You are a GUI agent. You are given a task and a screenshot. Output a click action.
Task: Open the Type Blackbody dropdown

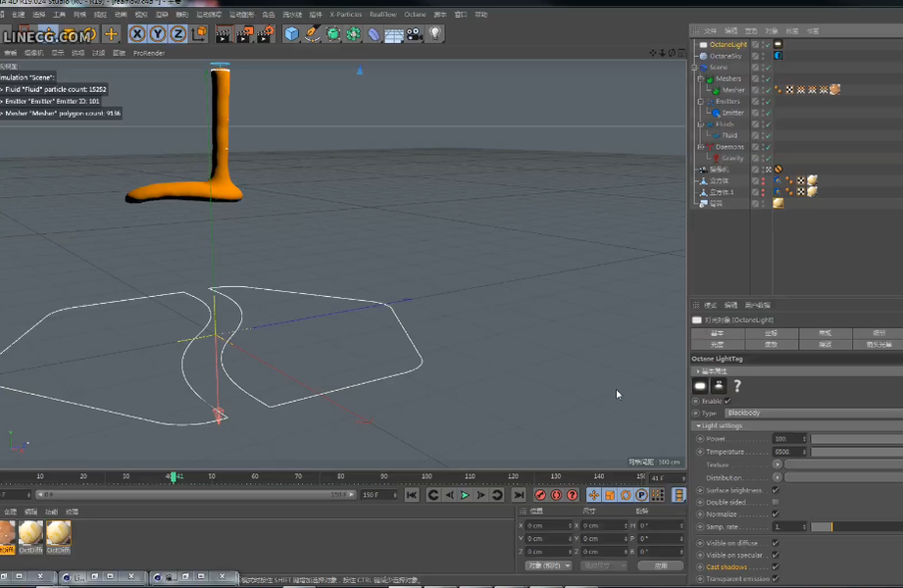click(x=813, y=413)
